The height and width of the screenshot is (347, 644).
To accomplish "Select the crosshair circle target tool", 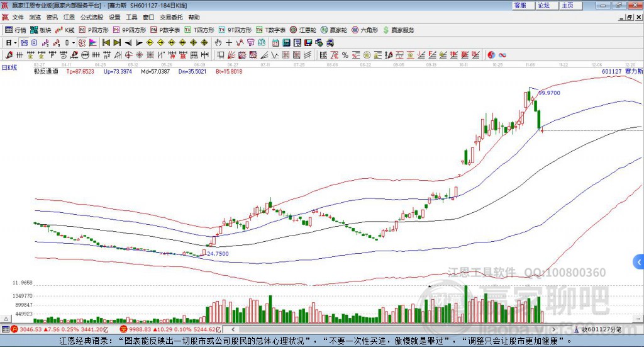I will click(128, 55).
